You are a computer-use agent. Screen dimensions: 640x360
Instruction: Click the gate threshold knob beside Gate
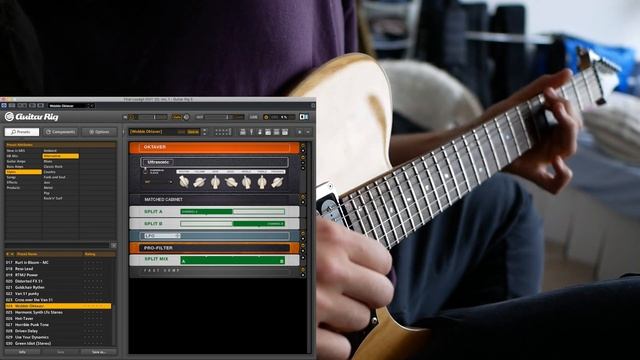(186, 117)
